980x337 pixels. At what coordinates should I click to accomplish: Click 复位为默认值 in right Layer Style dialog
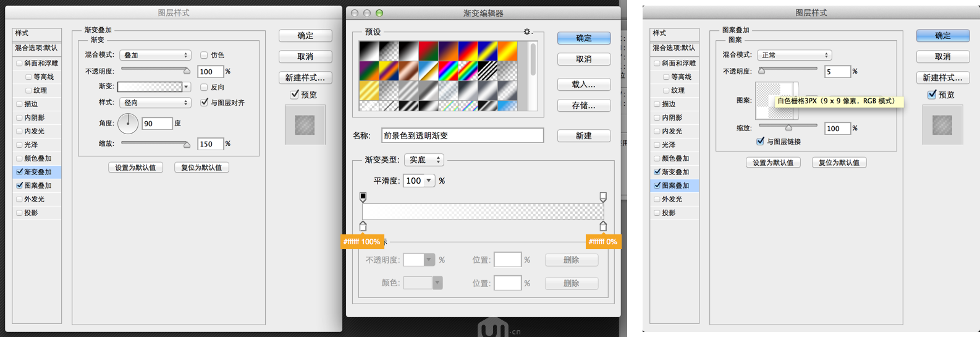[839, 162]
